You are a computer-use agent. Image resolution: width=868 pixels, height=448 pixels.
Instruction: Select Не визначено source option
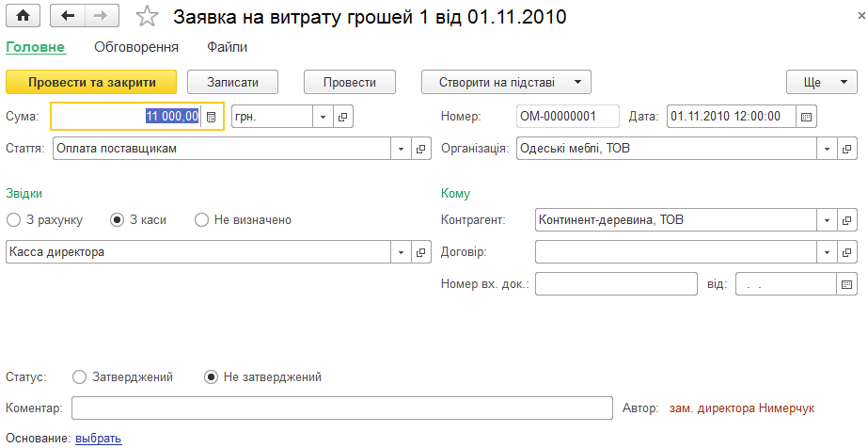243,220
